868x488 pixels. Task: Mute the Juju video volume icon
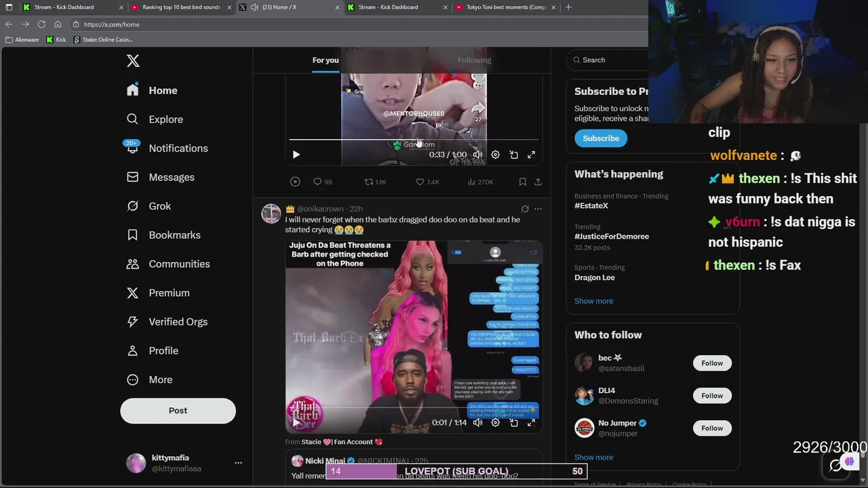click(x=477, y=422)
